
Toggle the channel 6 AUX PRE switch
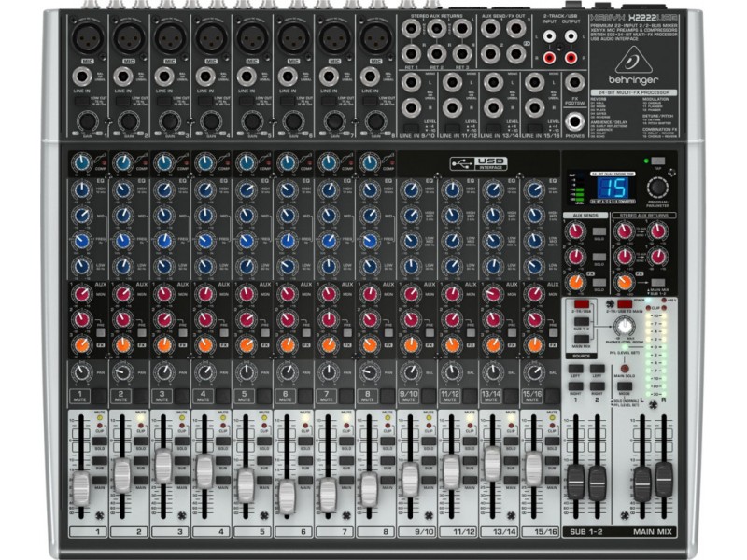coord(306,332)
